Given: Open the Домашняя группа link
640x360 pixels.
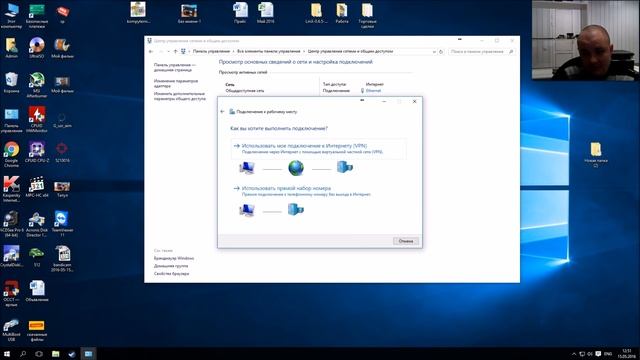Looking at the screenshot, I should click(171, 266).
